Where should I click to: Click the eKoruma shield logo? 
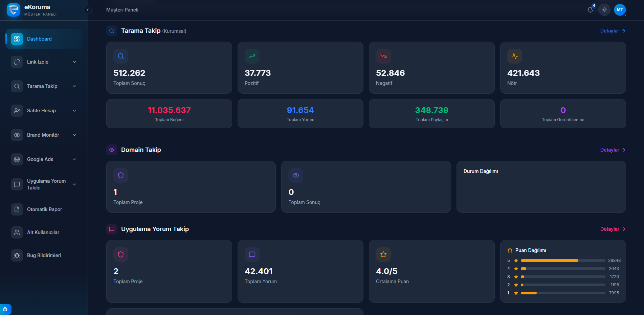click(13, 10)
